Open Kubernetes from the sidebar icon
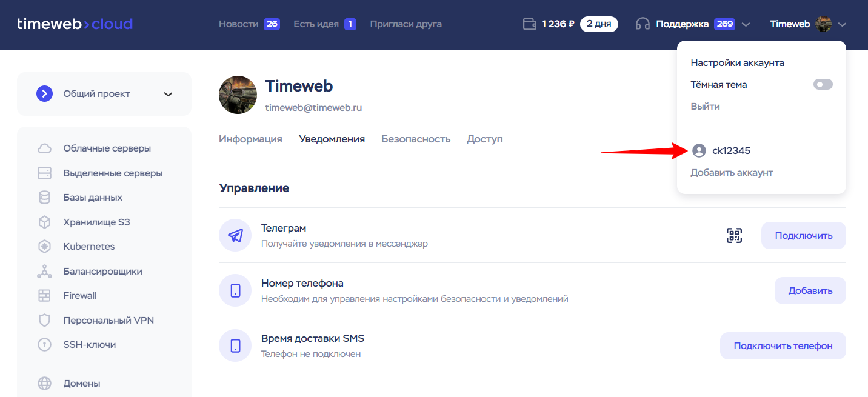 (x=44, y=247)
